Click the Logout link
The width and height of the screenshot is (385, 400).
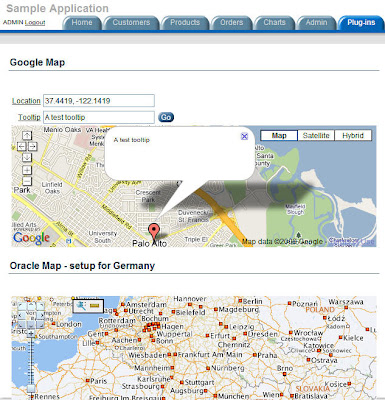click(35, 23)
